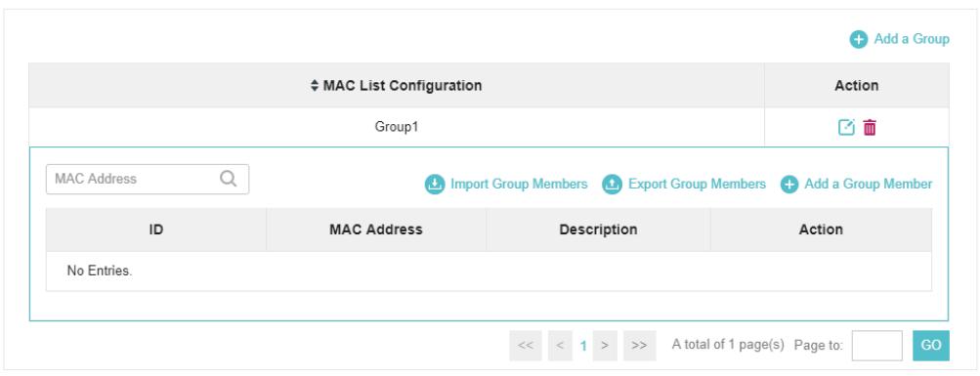980x376 pixels.
Task: Click the MAC Address column header
Action: 376,230
